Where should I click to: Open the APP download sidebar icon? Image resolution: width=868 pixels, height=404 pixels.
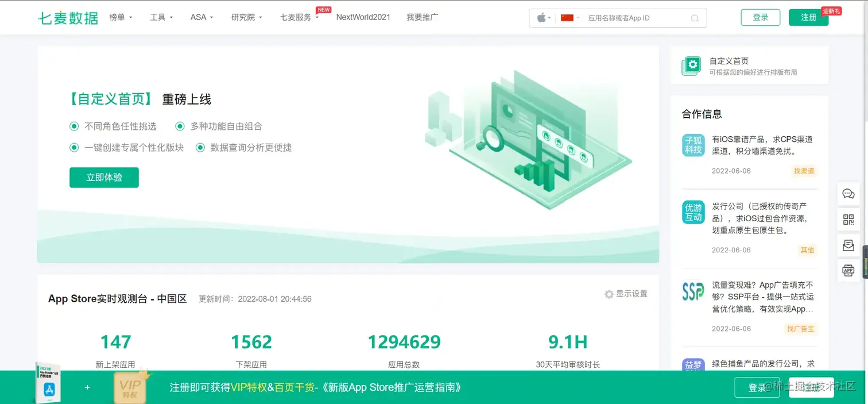848,270
